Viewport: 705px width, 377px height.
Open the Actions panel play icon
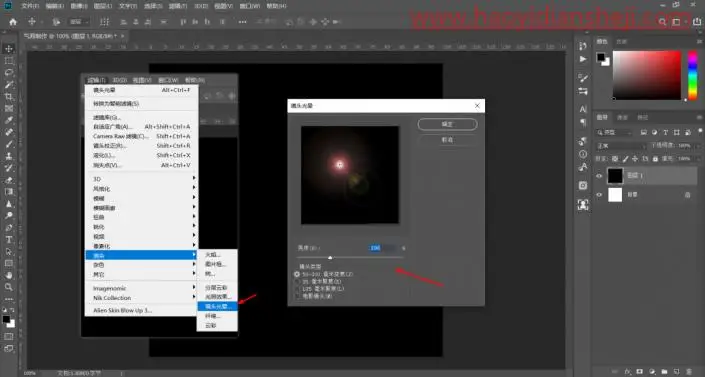point(583,59)
